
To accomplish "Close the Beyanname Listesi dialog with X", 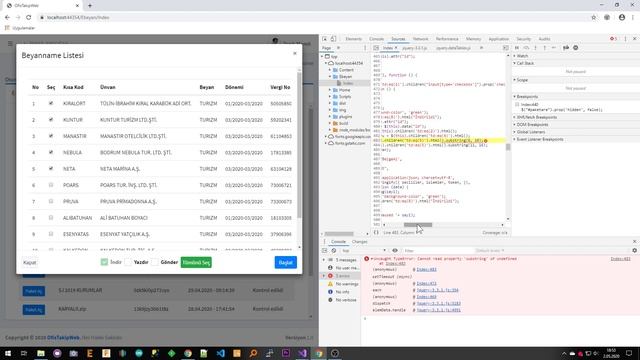I will 295,53.
